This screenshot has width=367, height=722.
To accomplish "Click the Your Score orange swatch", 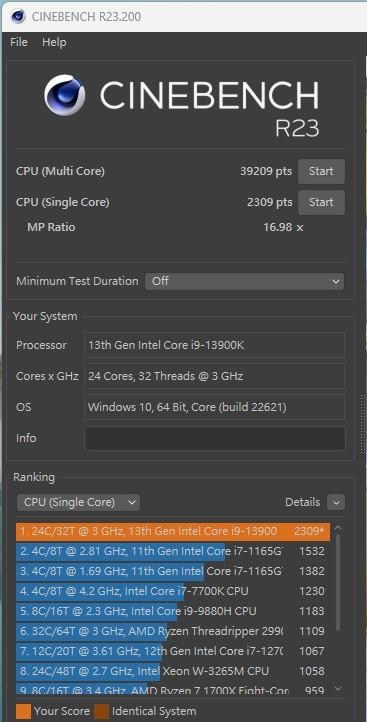I will [x=23, y=711].
